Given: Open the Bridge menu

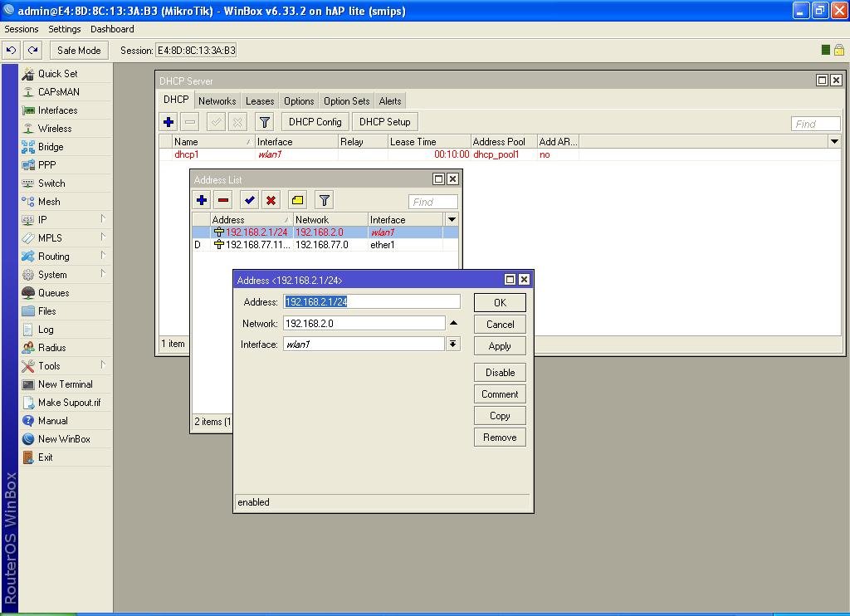Looking at the screenshot, I should pyautogui.click(x=51, y=147).
